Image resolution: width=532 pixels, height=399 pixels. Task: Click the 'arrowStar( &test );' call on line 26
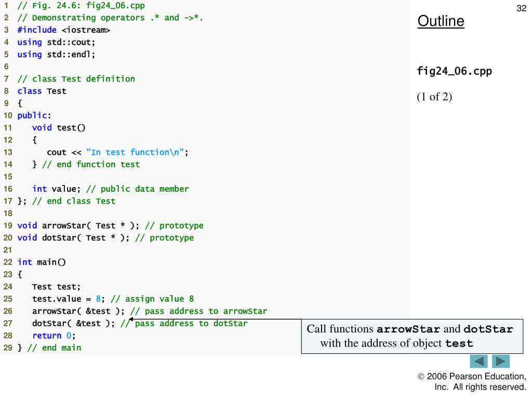78,311
